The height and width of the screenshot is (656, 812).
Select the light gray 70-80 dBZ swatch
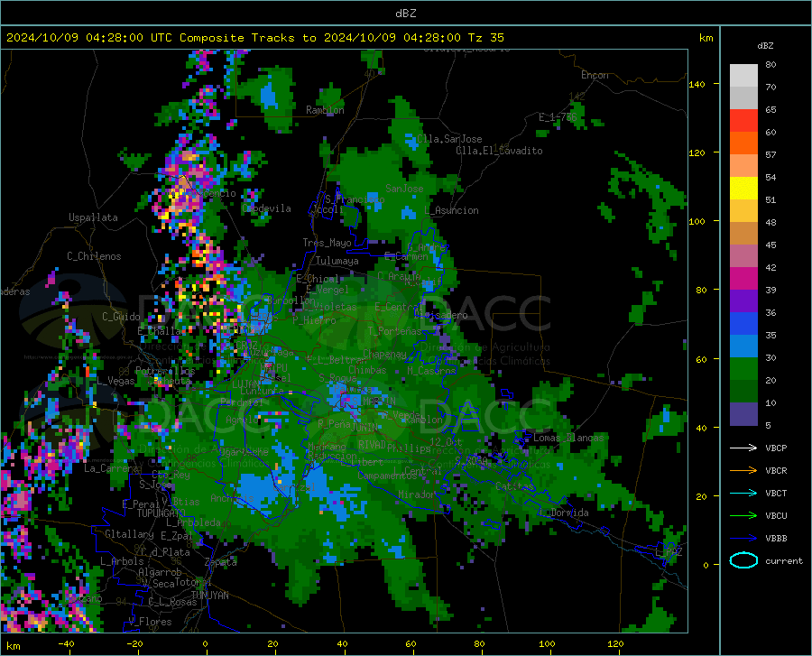pyautogui.click(x=743, y=76)
